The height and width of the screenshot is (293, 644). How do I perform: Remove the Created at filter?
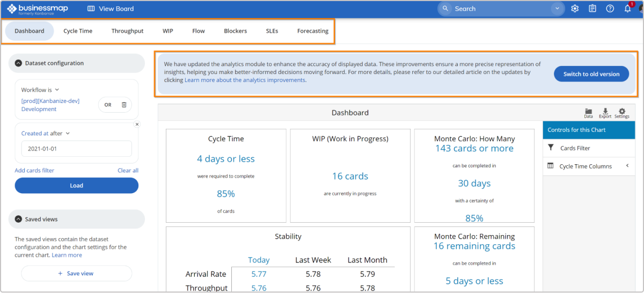tap(137, 124)
